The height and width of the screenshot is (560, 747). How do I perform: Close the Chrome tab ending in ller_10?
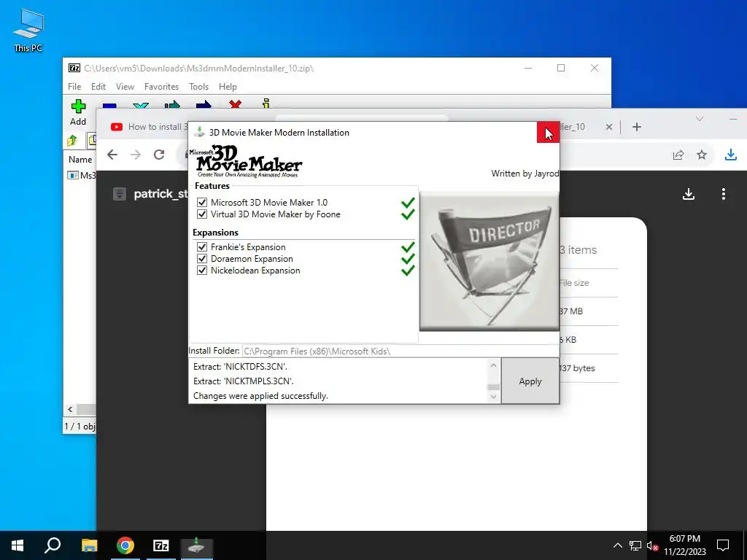coord(609,127)
